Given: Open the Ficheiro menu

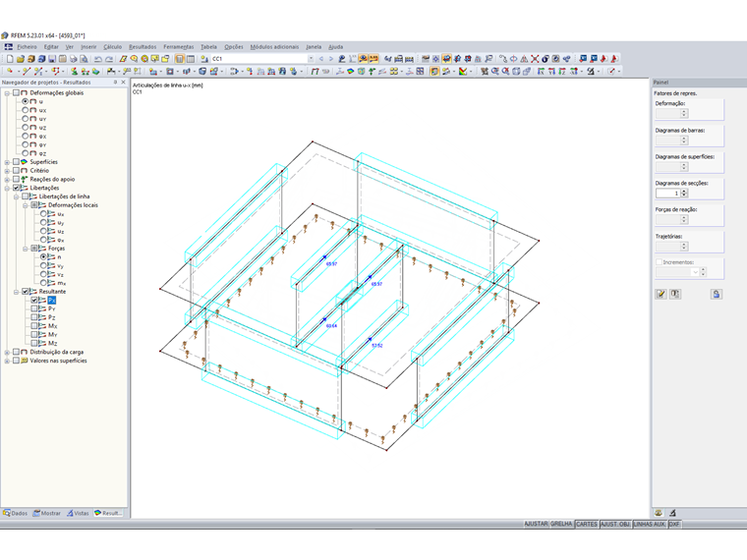Looking at the screenshot, I should tap(27, 47).
